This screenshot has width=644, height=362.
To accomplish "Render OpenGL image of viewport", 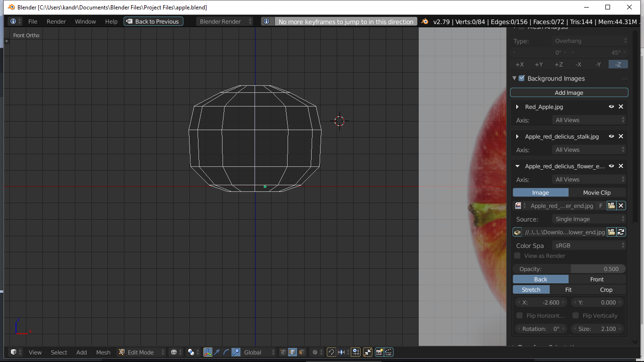I will coord(379,352).
